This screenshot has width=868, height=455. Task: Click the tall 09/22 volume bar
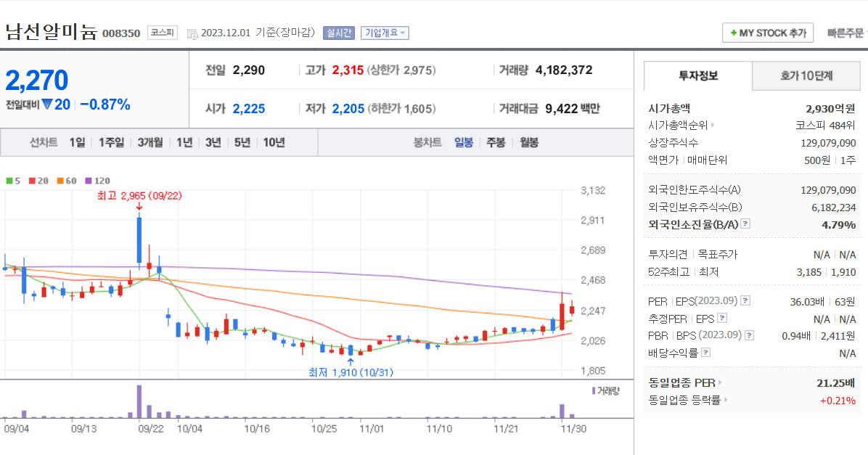click(x=139, y=401)
